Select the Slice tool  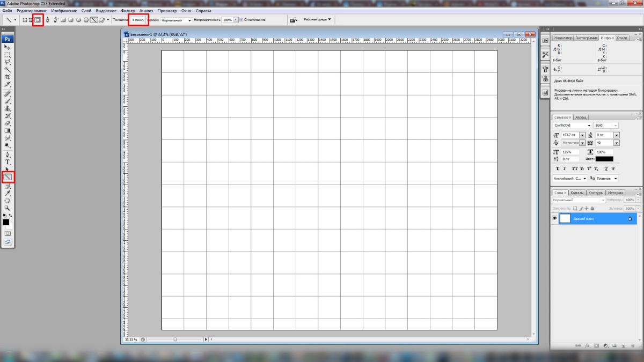(x=8, y=85)
